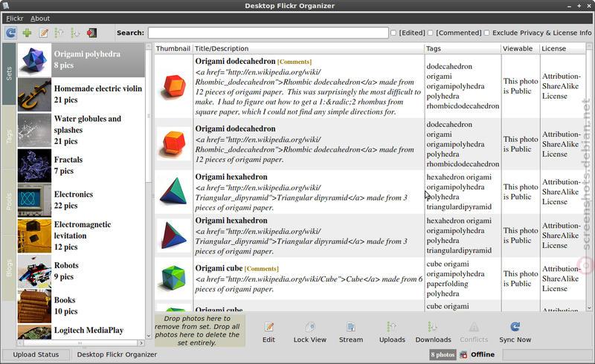Select the Water globules and splashes set

click(81, 130)
